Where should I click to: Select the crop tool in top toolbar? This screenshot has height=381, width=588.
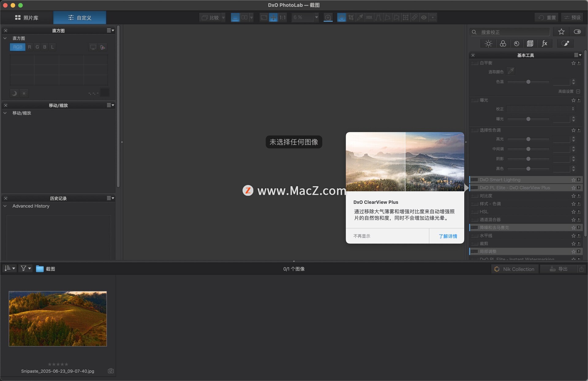point(351,17)
